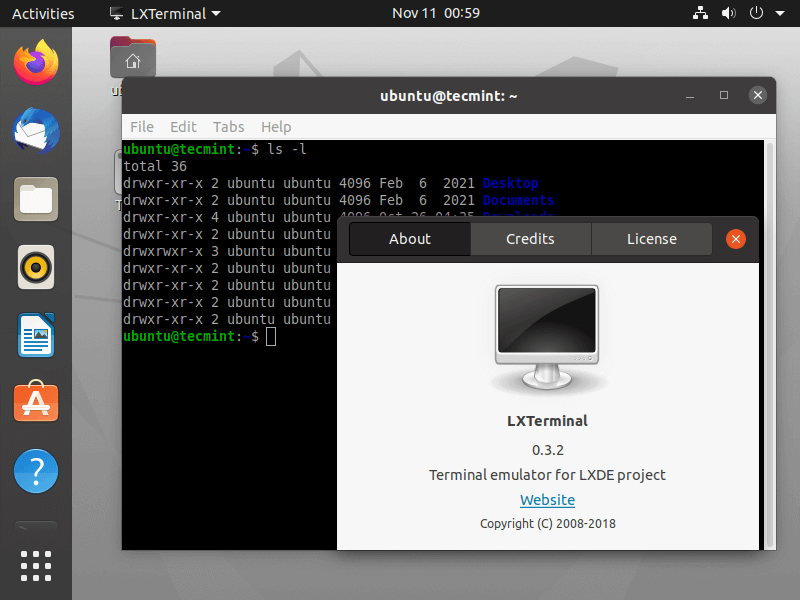The width and height of the screenshot is (800, 600).
Task: Expand the system menu arrow
Action: tap(780, 14)
